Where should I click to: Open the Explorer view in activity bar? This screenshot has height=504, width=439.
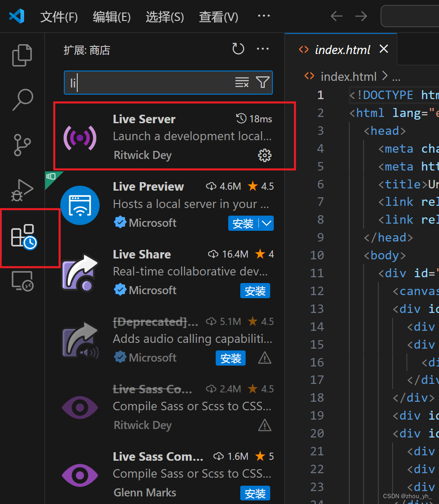tap(22, 55)
